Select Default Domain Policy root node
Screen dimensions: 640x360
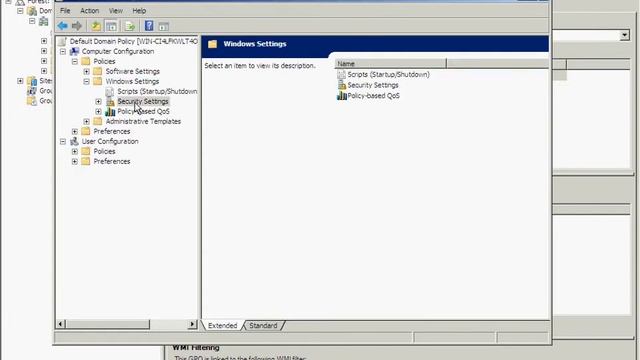click(133, 41)
